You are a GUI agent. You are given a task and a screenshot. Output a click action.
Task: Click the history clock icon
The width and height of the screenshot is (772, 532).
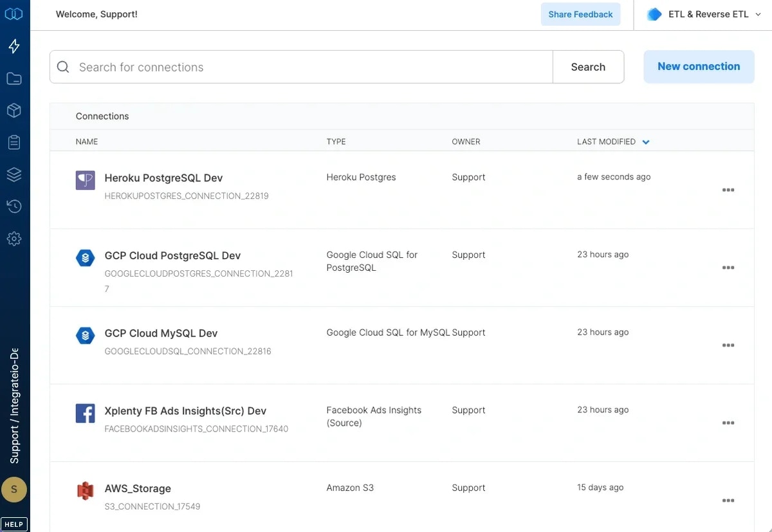point(14,206)
